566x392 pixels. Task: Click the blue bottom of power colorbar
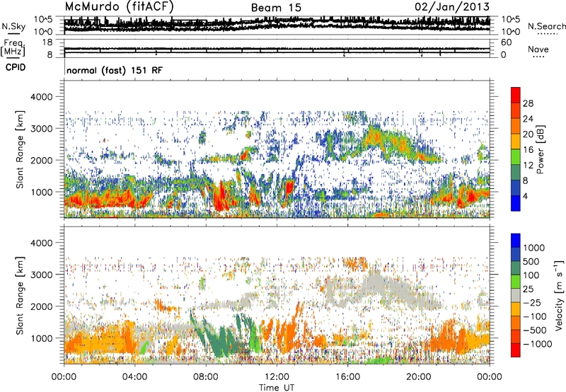[516, 203]
